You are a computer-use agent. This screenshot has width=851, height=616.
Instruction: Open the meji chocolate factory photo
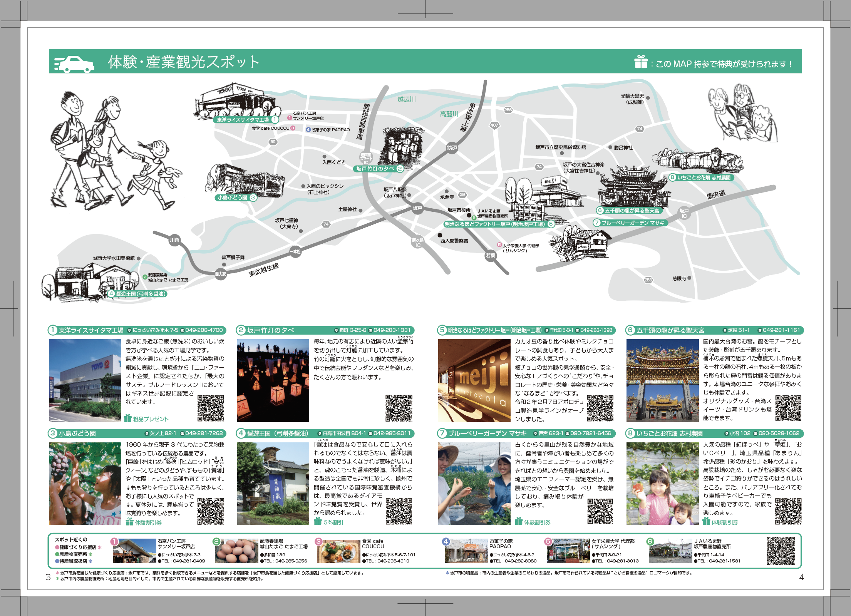tap(474, 380)
